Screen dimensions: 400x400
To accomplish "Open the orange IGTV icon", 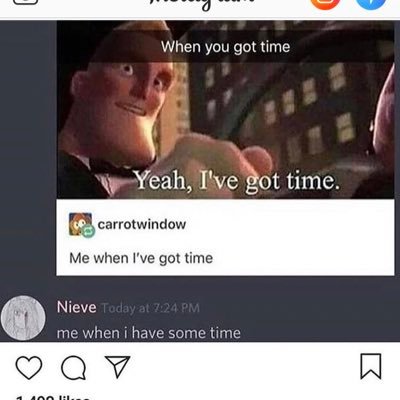I will click(x=325, y=3).
